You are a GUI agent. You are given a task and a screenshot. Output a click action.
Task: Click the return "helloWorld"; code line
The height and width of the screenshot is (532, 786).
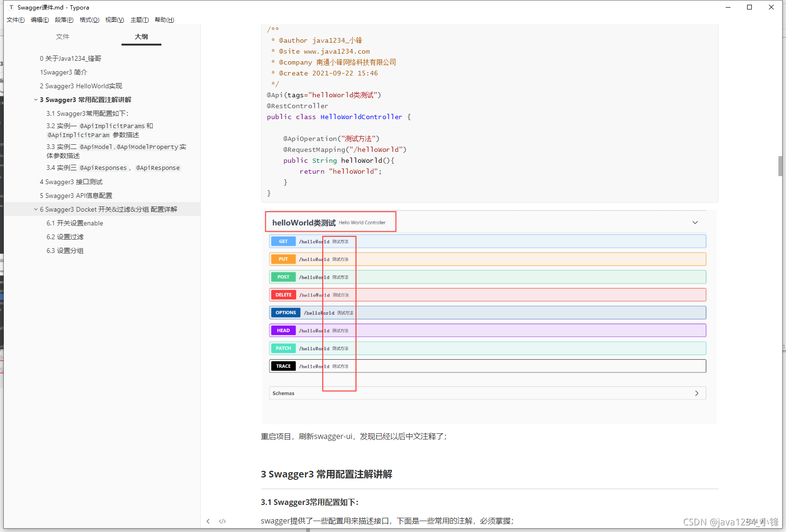pyautogui.click(x=340, y=171)
